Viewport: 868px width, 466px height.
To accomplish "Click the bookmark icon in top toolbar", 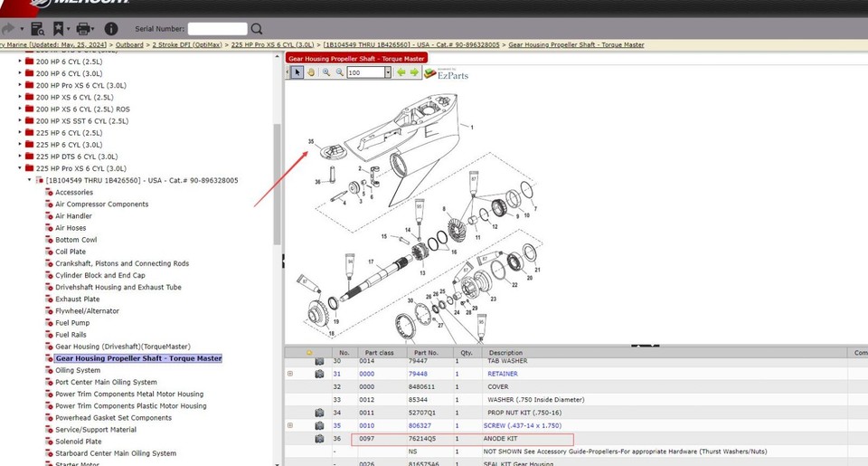I will click(59, 29).
